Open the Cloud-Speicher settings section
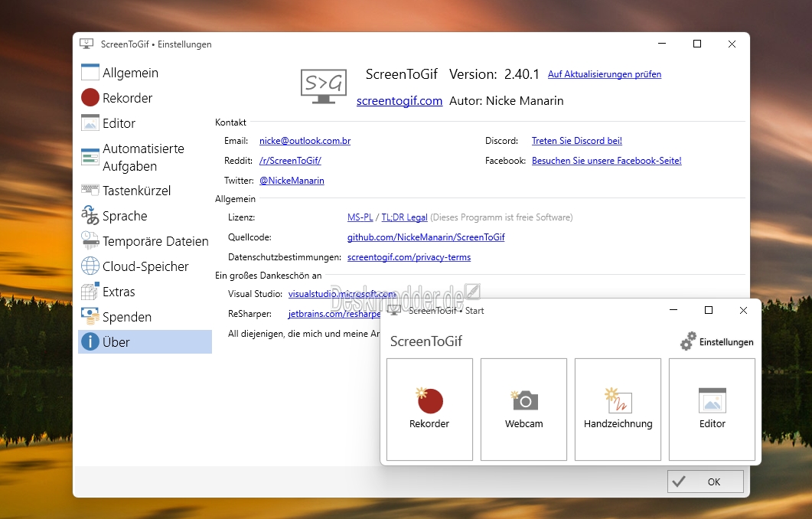The height and width of the screenshot is (519, 812). (145, 266)
